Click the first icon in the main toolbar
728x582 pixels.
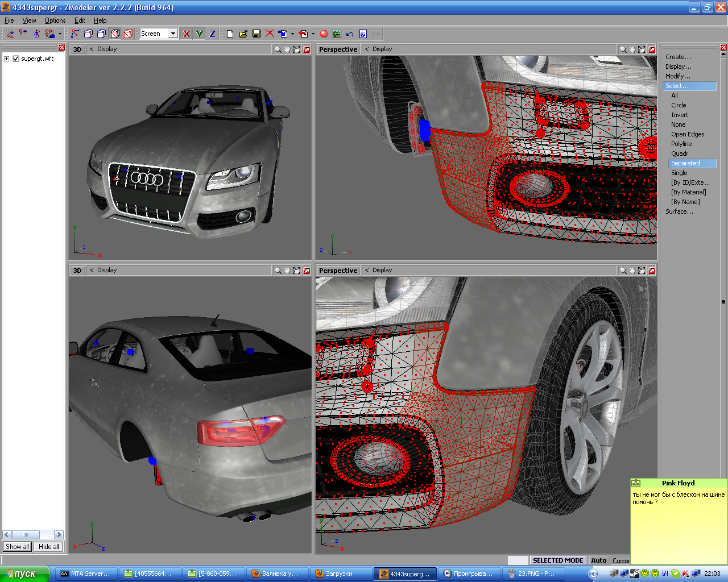pyautogui.click(x=10, y=34)
